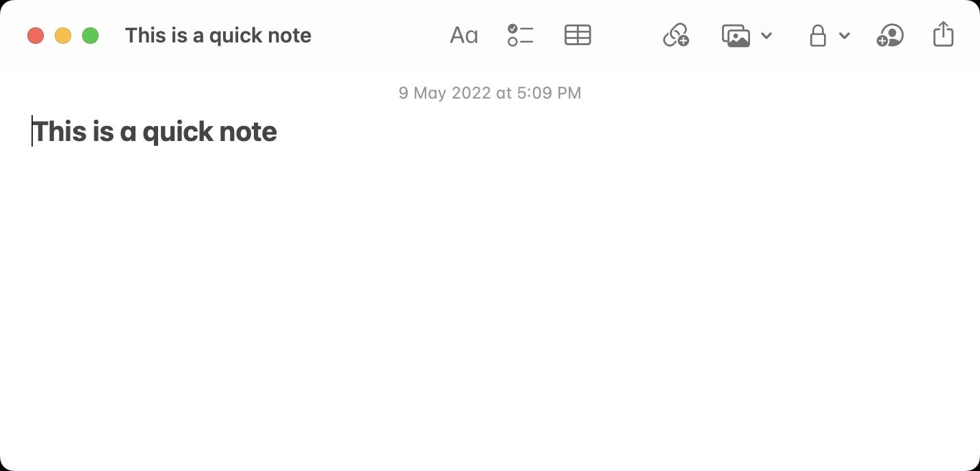Expand the media dropdown chevron
This screenshot has width=980, height=471.
[766, 36]
